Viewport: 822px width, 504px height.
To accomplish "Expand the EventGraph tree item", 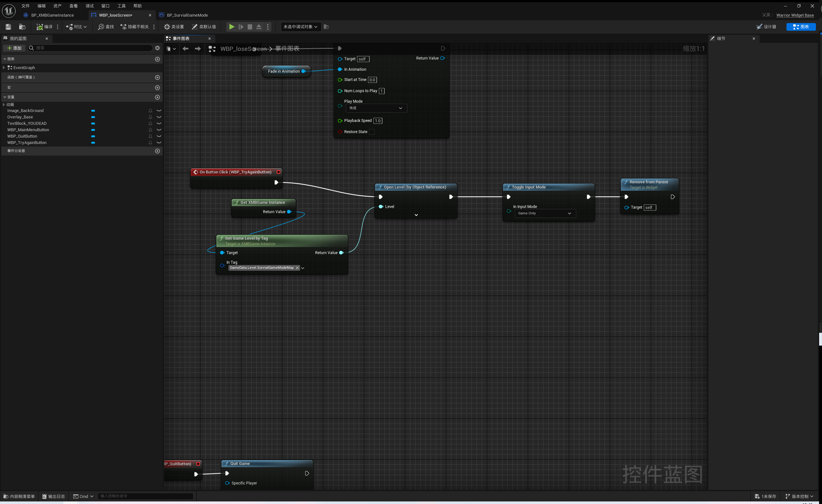I will (4, 68).
